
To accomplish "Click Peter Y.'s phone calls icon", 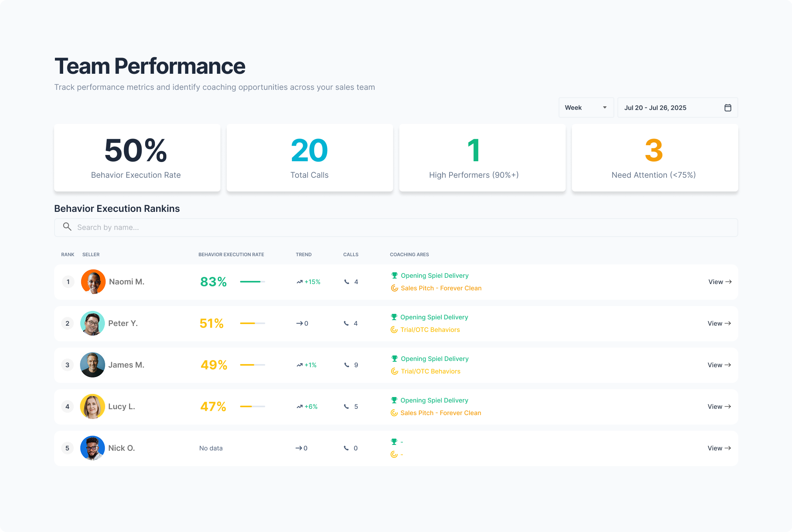I will (346, 323).
